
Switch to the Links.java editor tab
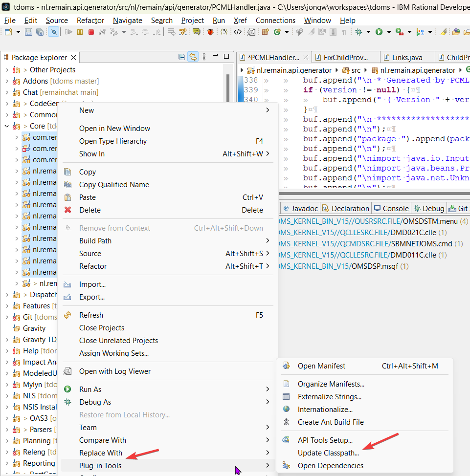[403, 58]
